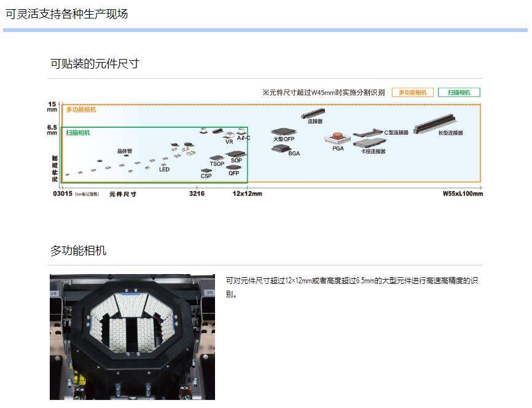The image size is (532, 408).
Task: Click the 连接器 component at chart top
Action: coord(313,114)
